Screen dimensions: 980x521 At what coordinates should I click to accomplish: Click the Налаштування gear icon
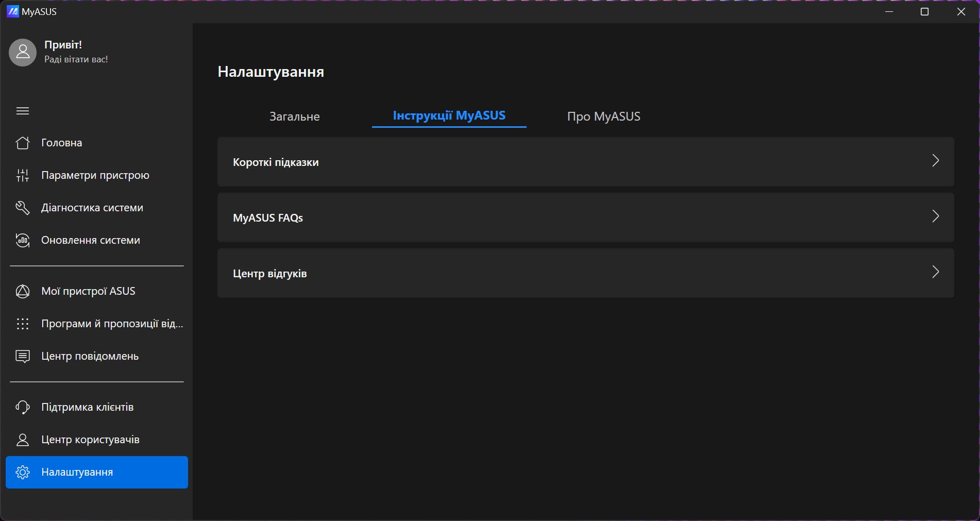[x=23, y=472]
